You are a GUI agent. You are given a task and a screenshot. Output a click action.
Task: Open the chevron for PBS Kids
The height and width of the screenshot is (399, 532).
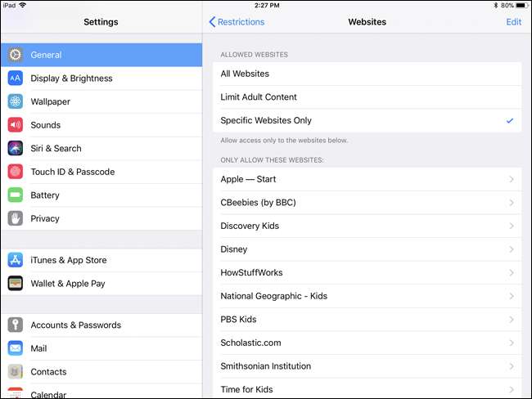point(512,320)
